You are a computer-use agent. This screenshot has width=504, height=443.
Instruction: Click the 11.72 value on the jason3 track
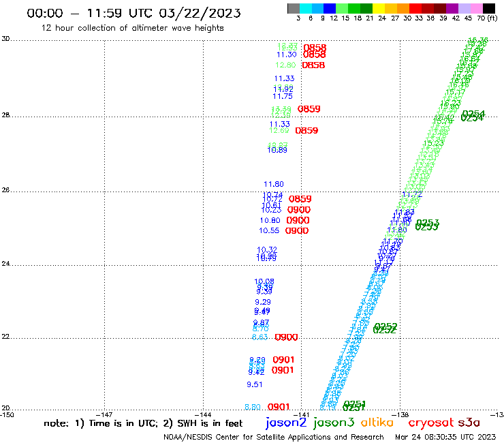pos(412,194)
